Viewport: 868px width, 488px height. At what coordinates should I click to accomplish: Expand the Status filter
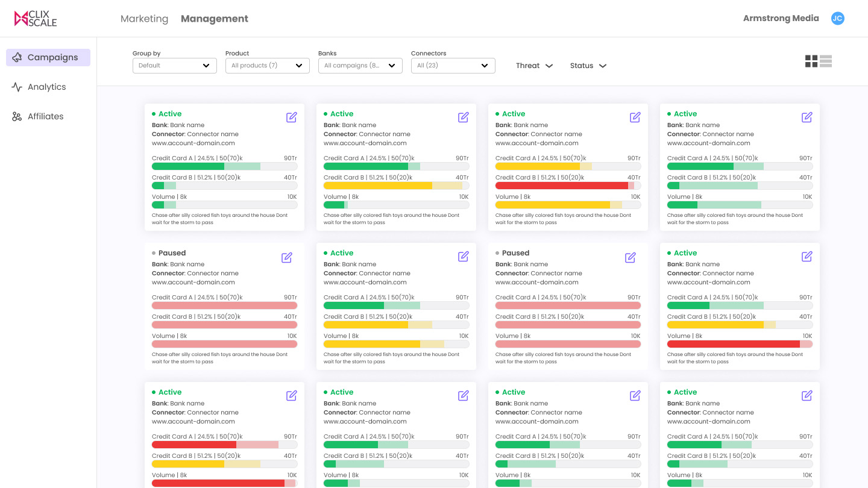588,66
